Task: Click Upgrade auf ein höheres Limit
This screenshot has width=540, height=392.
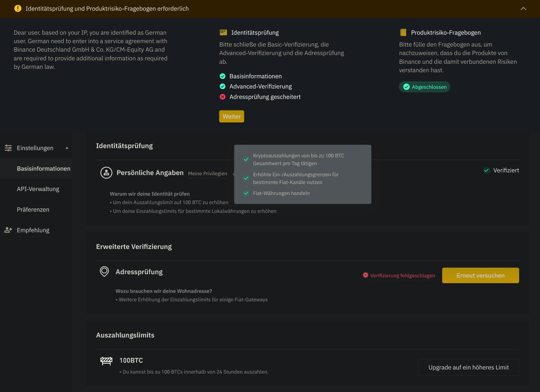Action: [468, 368]
